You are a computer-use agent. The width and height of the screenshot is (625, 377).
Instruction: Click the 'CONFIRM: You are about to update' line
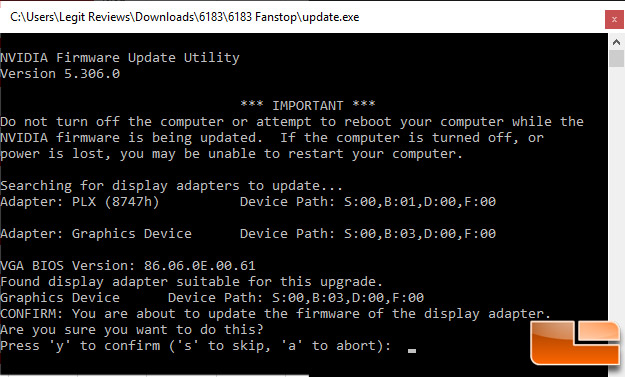point(275,314)
